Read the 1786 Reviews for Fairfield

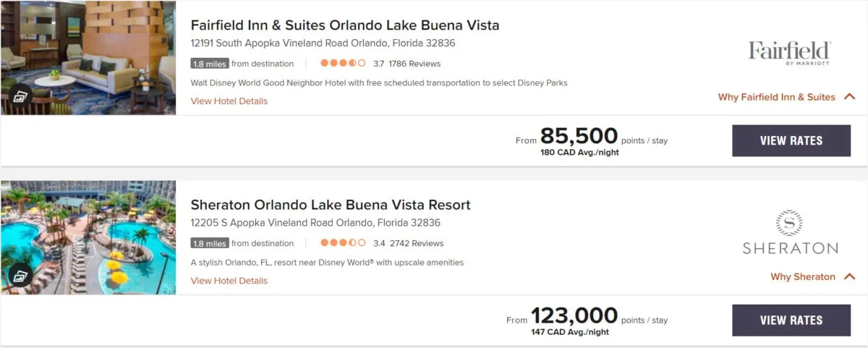[414, 64]
